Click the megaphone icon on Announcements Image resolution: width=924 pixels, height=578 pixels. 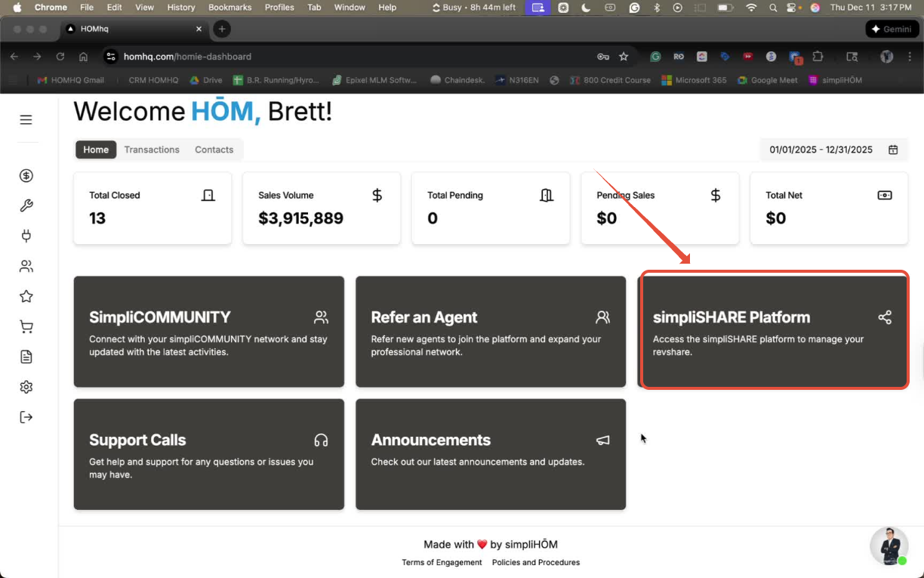602,440
